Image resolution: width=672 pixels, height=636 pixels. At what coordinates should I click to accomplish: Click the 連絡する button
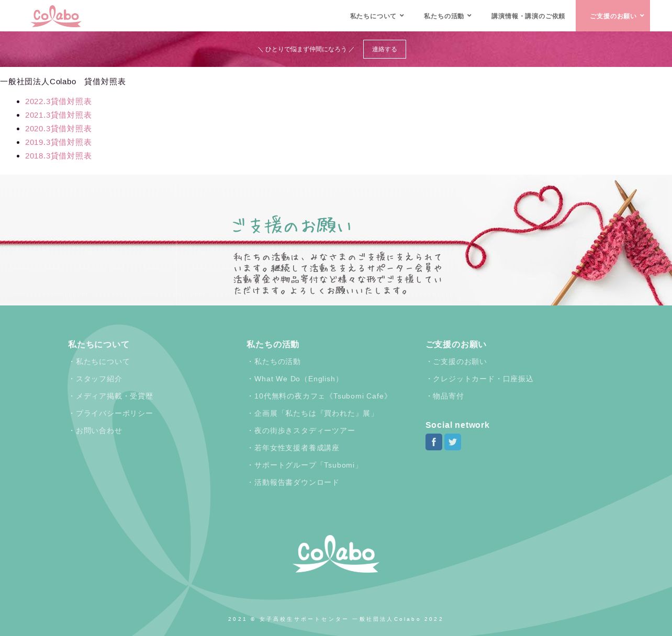pos(385,49)
